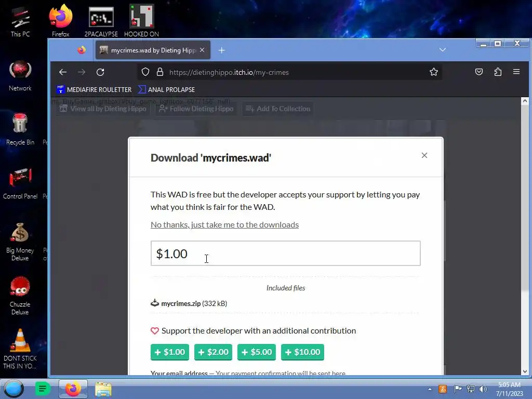
Task: Open the network tray icon
Action: (471, 389)
